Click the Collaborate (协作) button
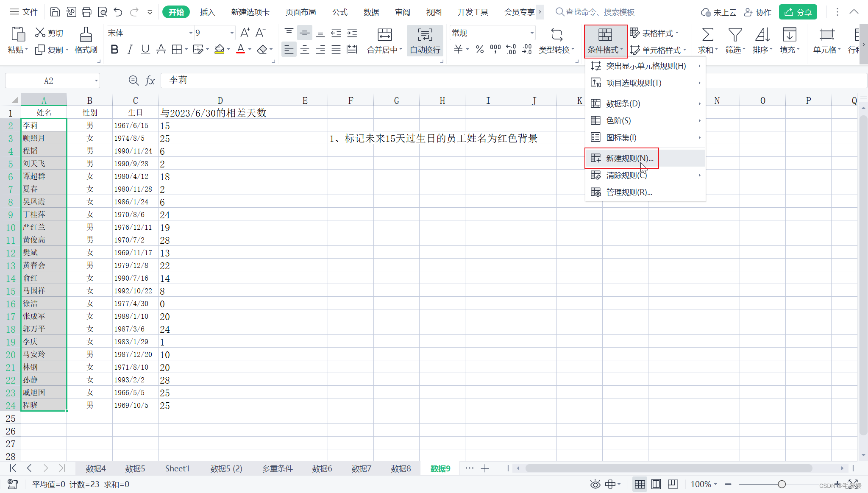The width and height of the screenshot is (868, 493). click(758, 12)
